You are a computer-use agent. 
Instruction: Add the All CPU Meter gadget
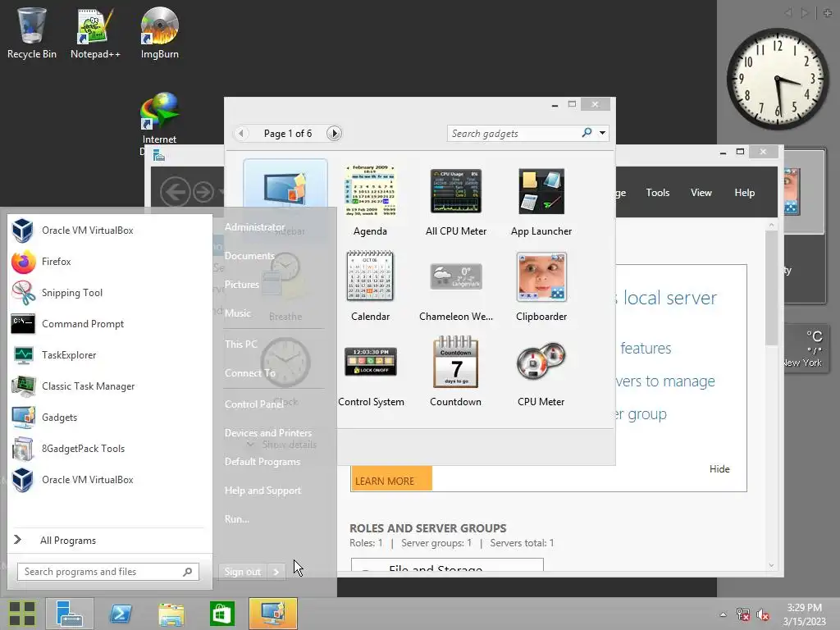pos(456,201)
